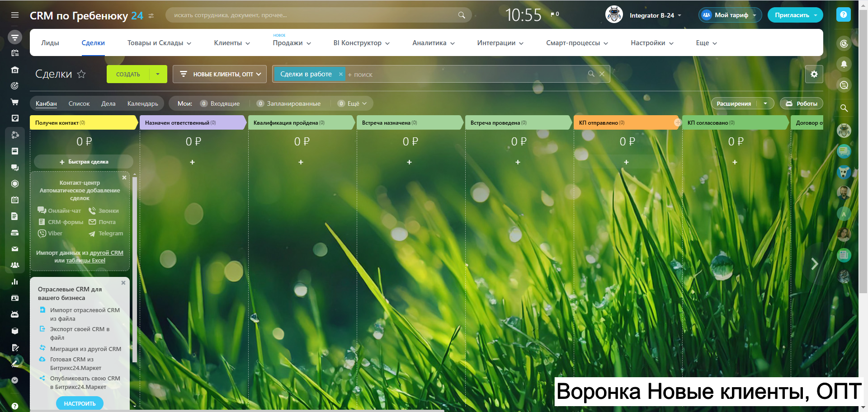
Task: Click 'Быстрая сделка' to add a deal
Action: 84,162
